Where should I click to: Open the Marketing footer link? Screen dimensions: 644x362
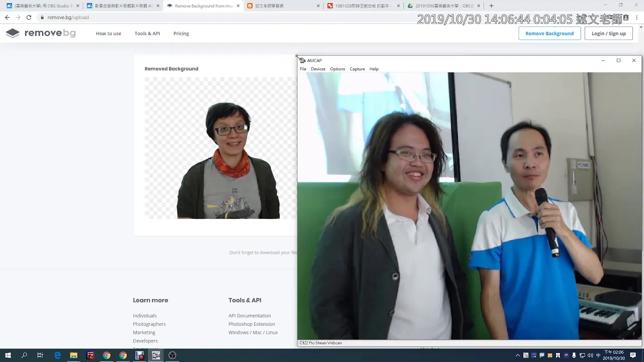tap(144, 332)
